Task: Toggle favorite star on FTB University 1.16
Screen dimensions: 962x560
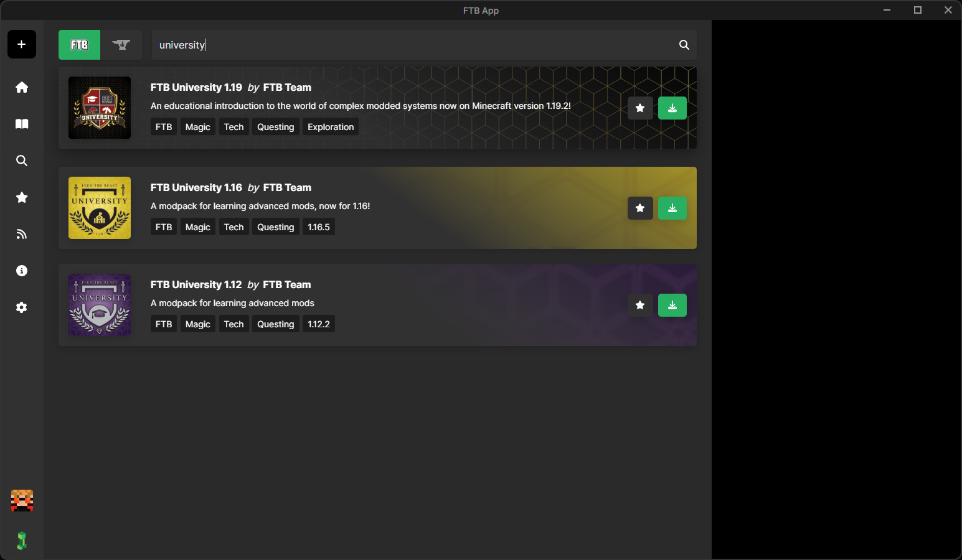Action: 639,208
